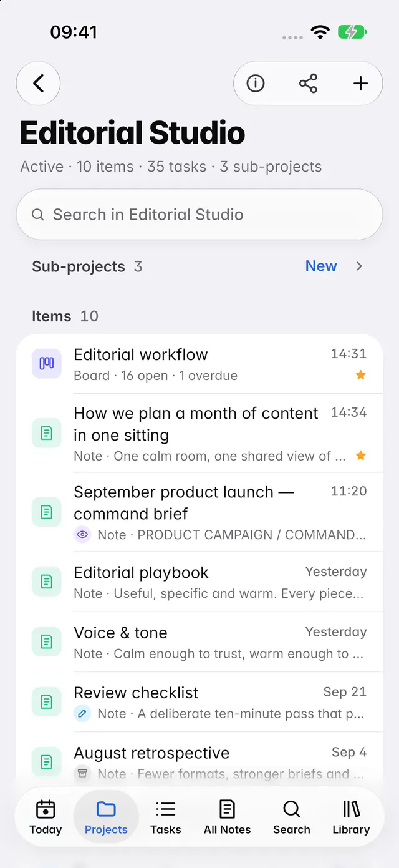399x868 pixels.
Task: Tap the archive badge on August retrospective
Action: (x=82, y=774)
